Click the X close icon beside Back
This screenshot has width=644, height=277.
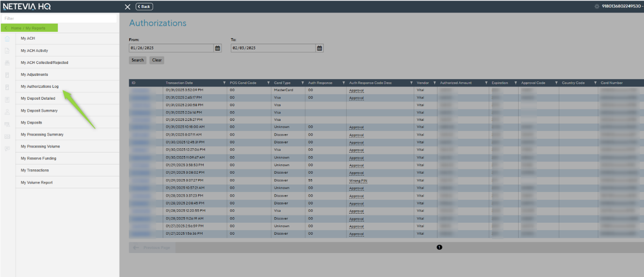[128, 7]
